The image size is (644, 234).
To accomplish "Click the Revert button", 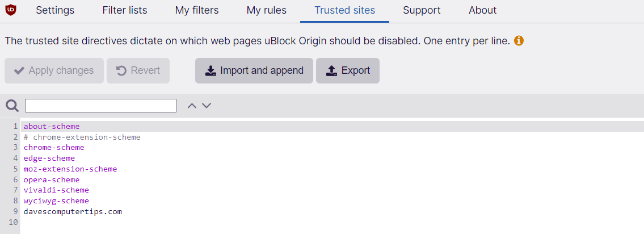I will (138, 71).
